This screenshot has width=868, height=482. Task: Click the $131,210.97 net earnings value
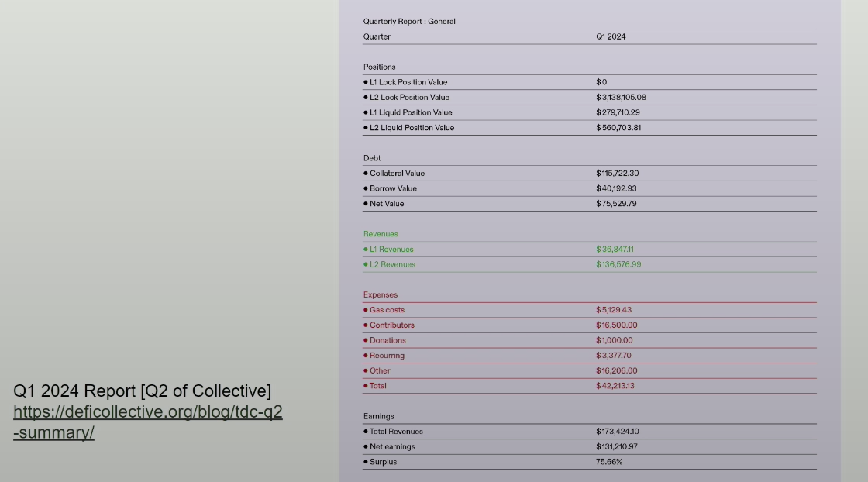[618, 447]
